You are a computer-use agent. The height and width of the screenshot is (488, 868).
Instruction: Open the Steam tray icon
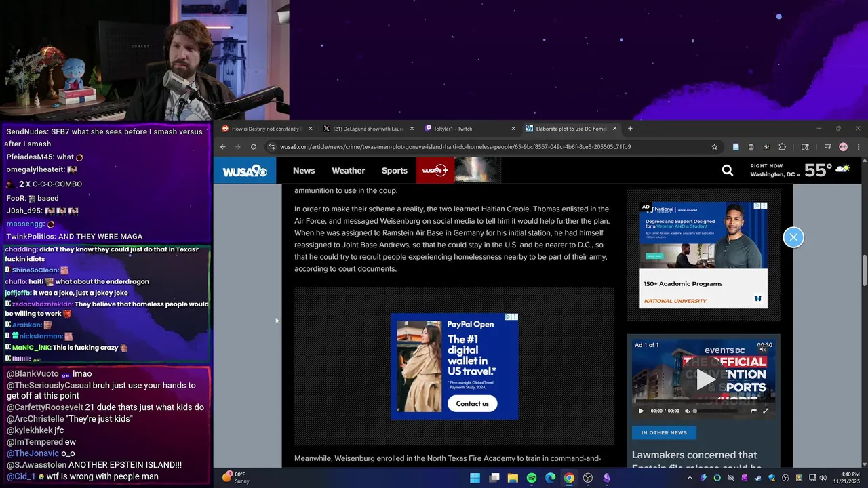coord(758,478)
